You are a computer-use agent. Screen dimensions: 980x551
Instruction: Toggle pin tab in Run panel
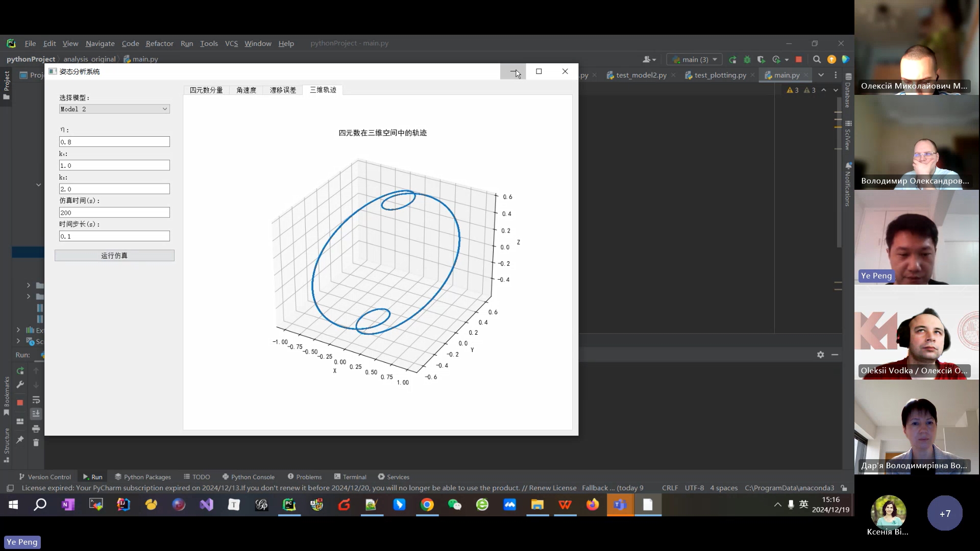pos(20,439)
